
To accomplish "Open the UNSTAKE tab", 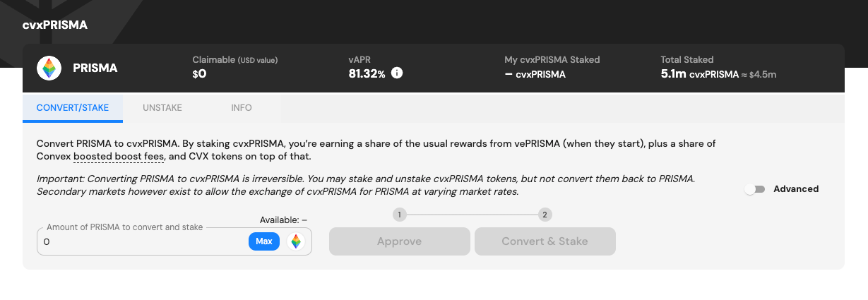I will click(162, 108).
